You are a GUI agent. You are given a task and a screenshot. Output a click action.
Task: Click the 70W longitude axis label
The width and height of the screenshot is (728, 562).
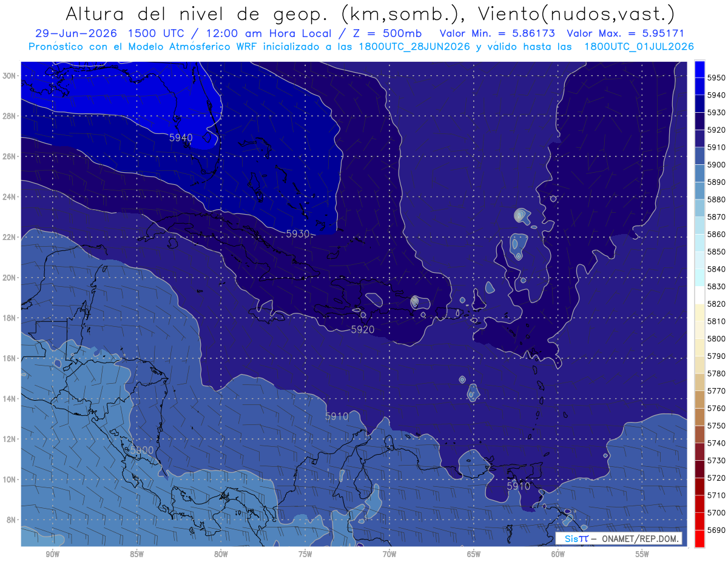tap(389, 554)
